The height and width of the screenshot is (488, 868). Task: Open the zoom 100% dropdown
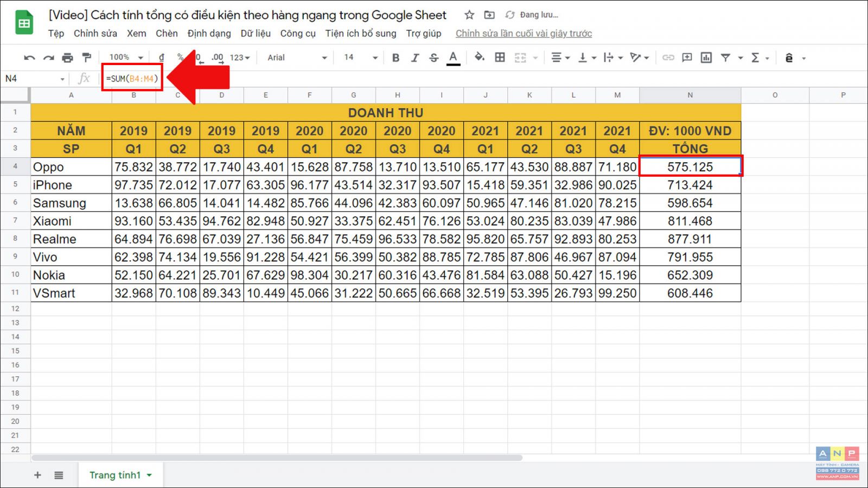point(126,57)
